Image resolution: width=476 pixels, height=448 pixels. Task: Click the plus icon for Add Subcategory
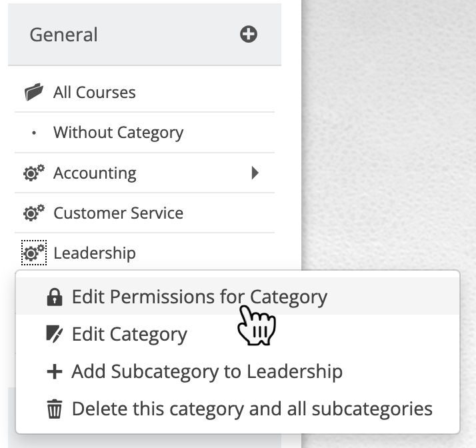tap(55, 371)
